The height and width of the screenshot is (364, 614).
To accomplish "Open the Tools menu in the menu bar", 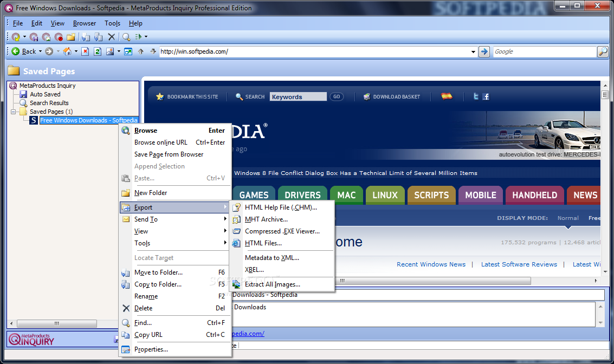I will (112, 23).
